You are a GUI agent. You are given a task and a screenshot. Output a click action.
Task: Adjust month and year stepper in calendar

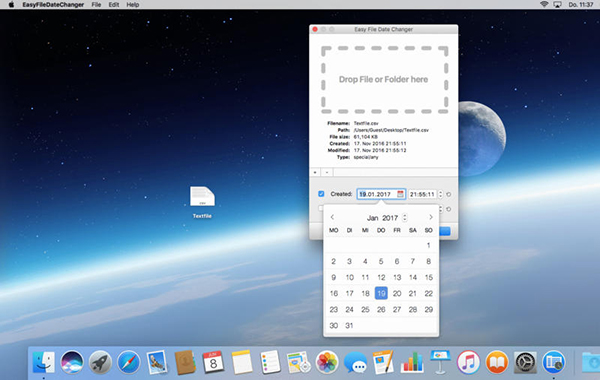click(x=405, y=218)
